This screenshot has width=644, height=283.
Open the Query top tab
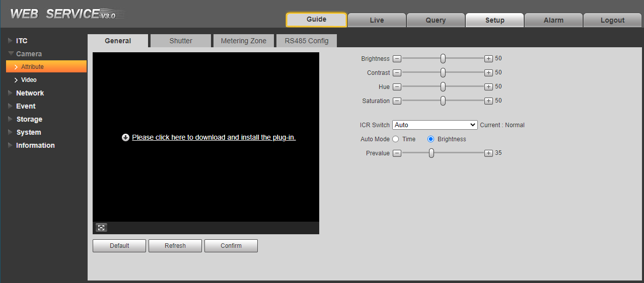436,20
